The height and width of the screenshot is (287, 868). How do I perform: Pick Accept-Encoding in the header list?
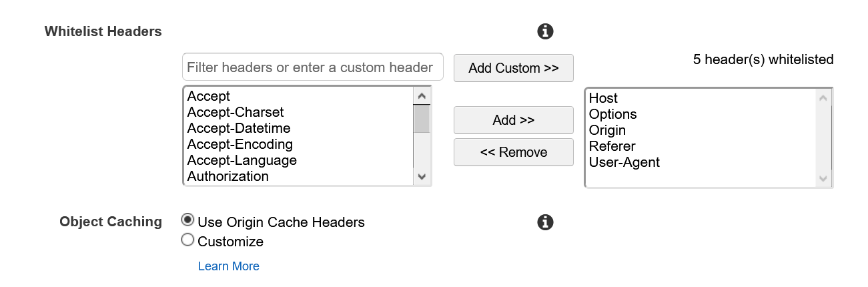(240, 144)
